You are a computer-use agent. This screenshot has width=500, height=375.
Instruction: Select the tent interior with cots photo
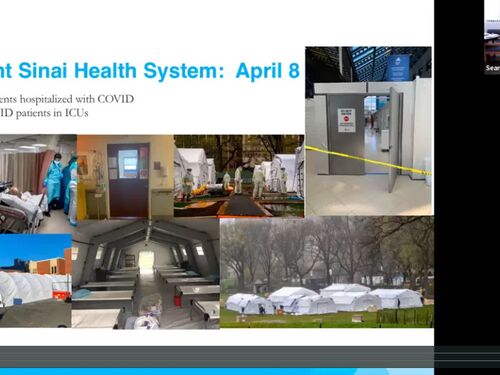point(146,274)
